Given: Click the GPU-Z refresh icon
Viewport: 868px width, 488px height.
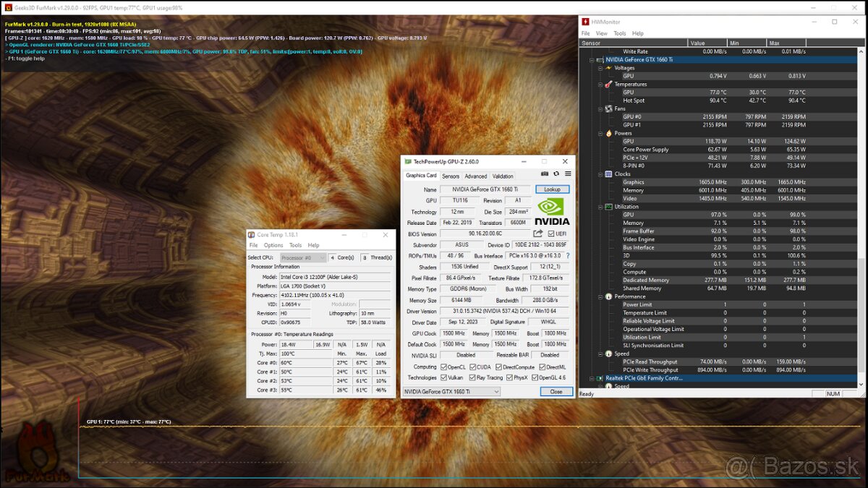Looking at the screenshot, I should click(x=556, y=174).
